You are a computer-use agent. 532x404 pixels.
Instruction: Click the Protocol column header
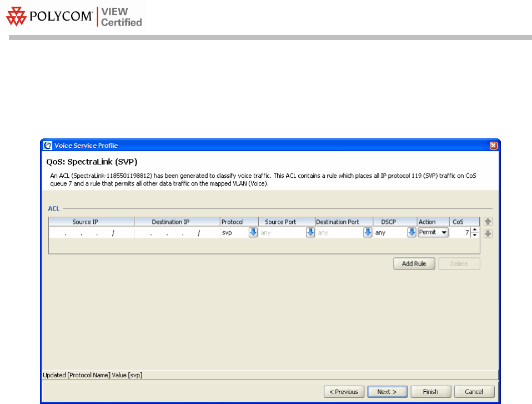click(x=239, y=222)
